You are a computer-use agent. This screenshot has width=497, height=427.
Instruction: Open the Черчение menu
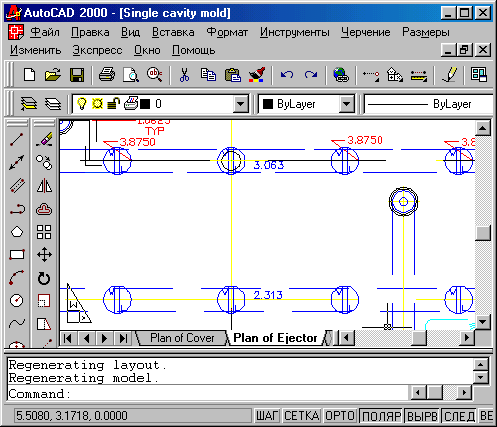[366, 32]
